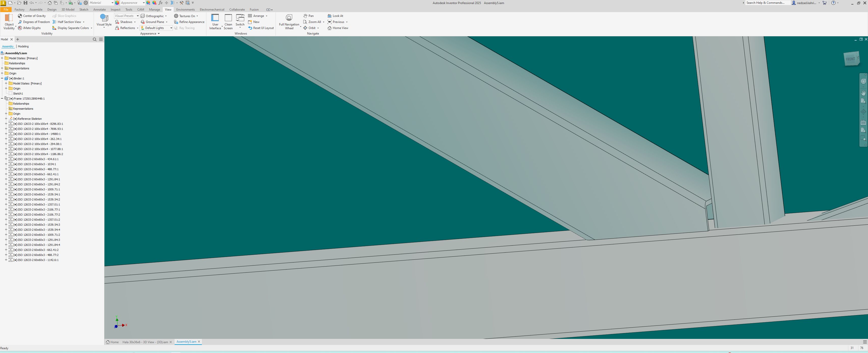This screenshot has height=353, width=868.
Task: Select the Pan navigation tool
Action: [x=308, y=15]
